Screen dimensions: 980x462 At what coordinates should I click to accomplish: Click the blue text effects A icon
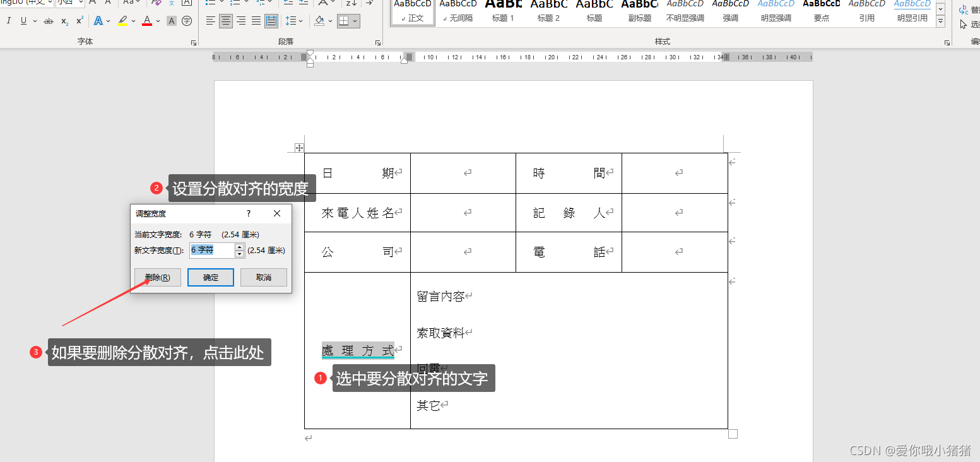pos(98,21)
